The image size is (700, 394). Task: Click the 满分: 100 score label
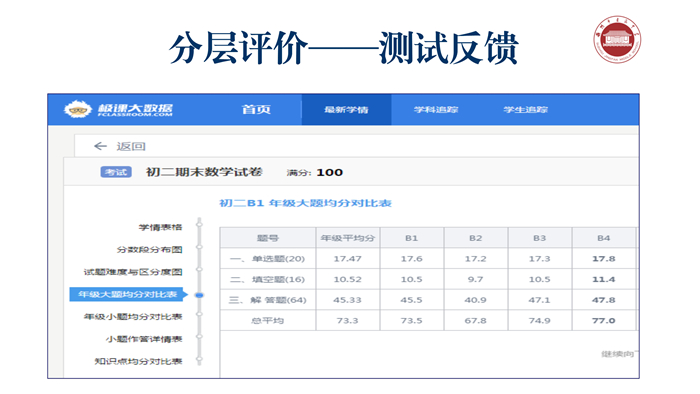click(x=315, y=173)
